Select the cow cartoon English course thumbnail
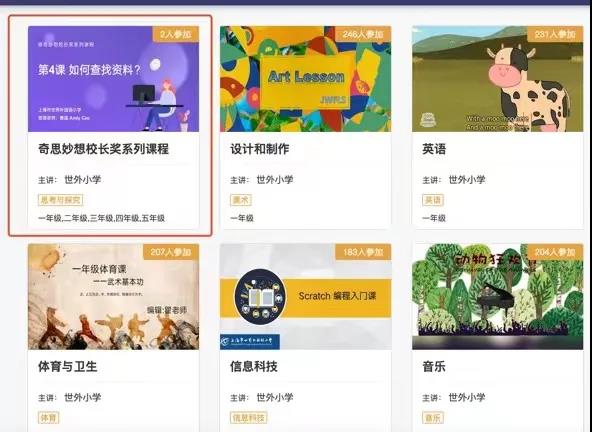This screenshot has width=592, height=432. [x=498, y=79]
